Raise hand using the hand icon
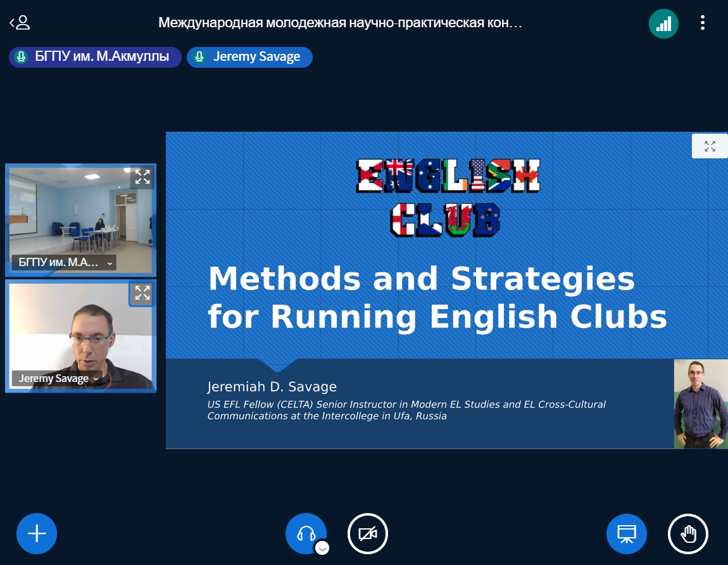The height and width of the screenshot is (565, 728). pos(688,534)
